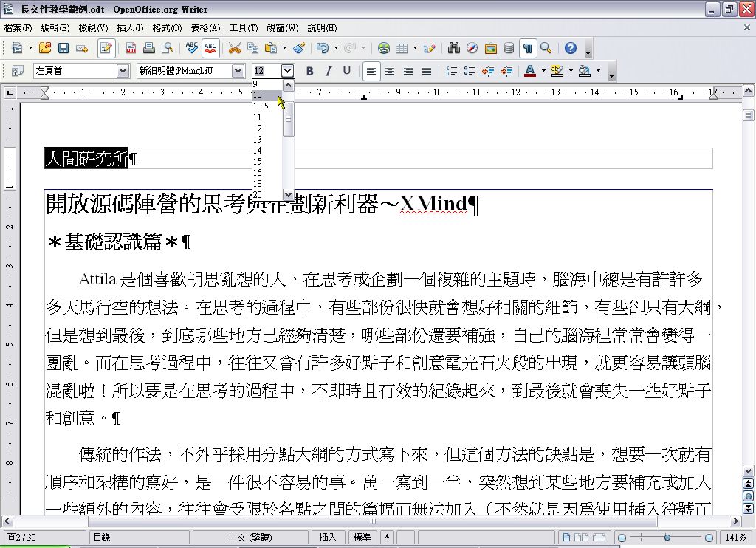Activate Format Paintbrush icon
The width and height of the screenshot is (756, 548).
coord(299,48)
